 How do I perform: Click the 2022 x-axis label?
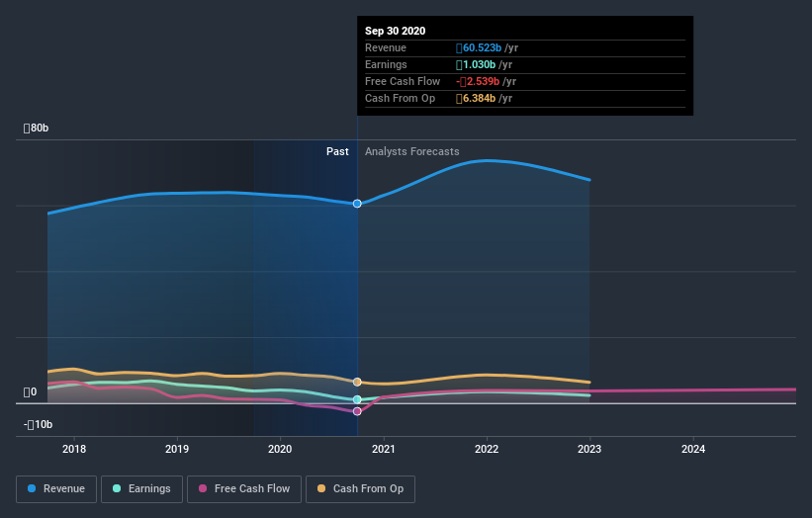pos(487,449)
